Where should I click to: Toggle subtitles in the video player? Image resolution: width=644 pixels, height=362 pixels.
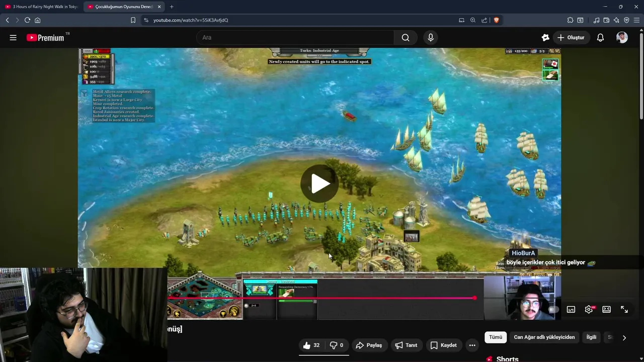tap(571, 310)
